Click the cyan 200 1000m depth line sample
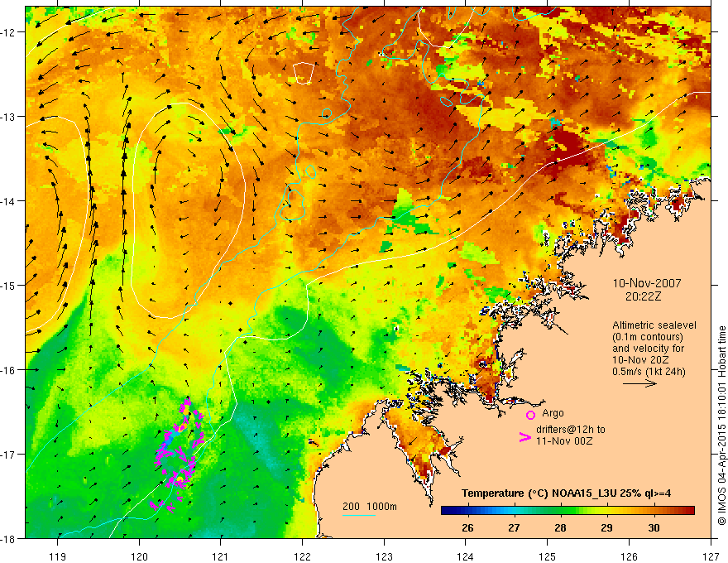 (359, 515)
